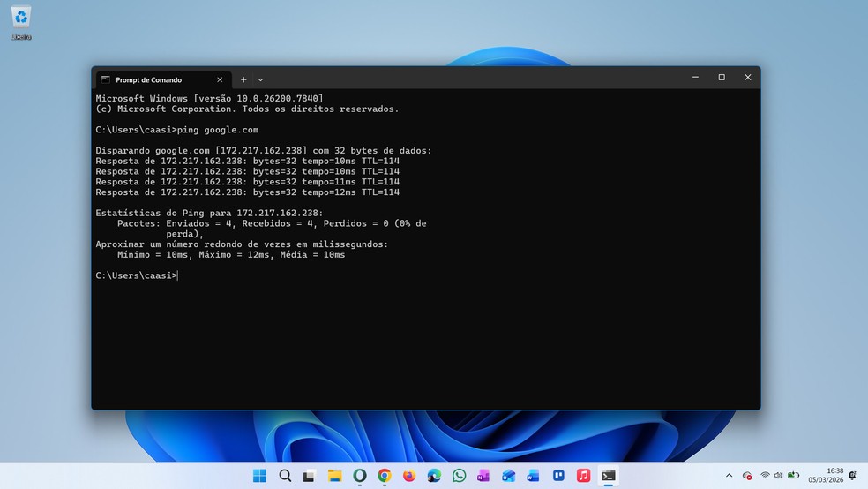Open volume speaker tray icon
The height and width of the screenshot is (489, 868).
778,476
